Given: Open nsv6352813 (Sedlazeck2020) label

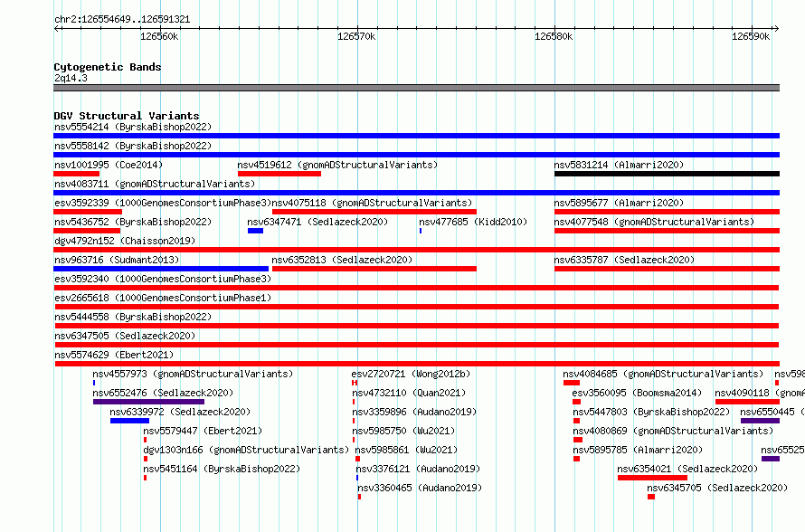Looking at the screenshot, I should 342,260.
